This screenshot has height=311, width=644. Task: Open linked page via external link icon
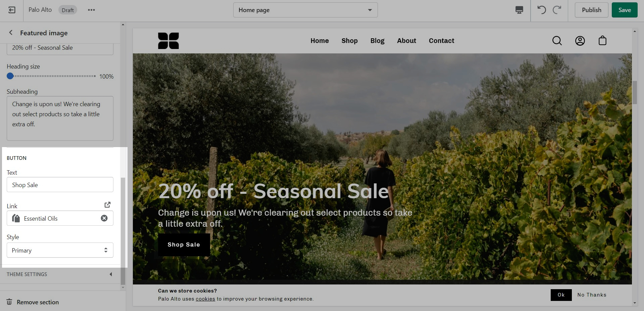[x=107, y=205]
